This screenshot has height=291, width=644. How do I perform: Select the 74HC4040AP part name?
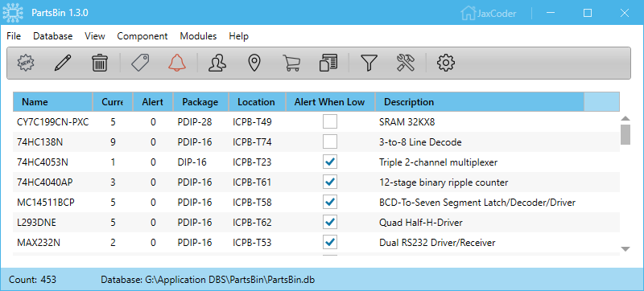click(x=45, y=182)
